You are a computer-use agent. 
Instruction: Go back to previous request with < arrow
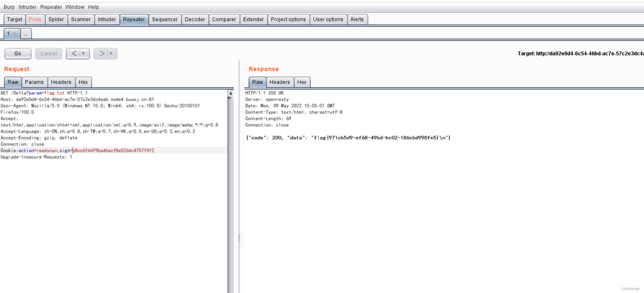[74, 53]
